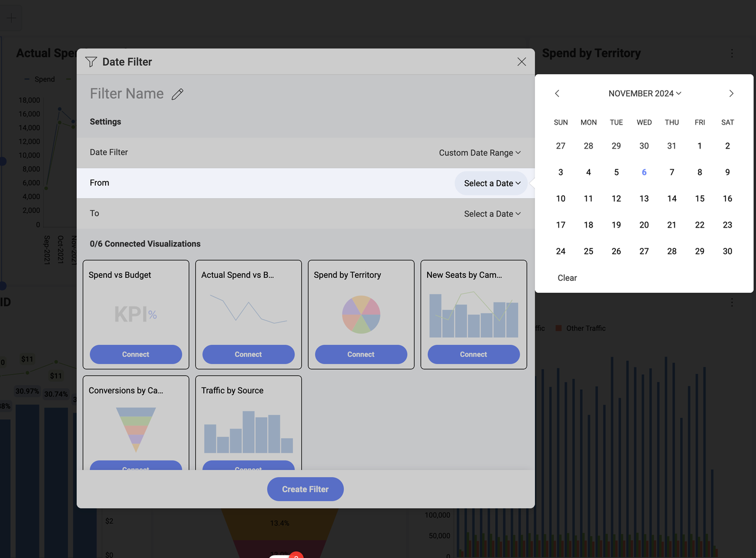Clear the selected calendar date

pyautogui.click(x=567, y=278)
